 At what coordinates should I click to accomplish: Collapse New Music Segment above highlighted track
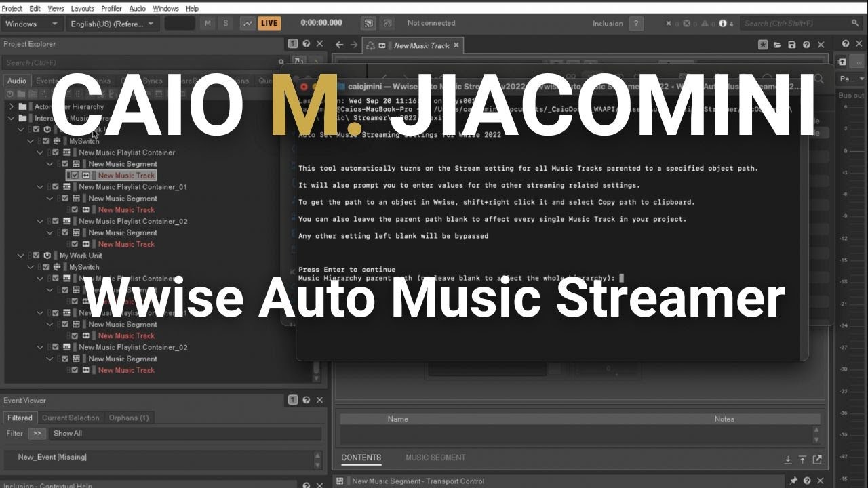[x=50, y=164]
